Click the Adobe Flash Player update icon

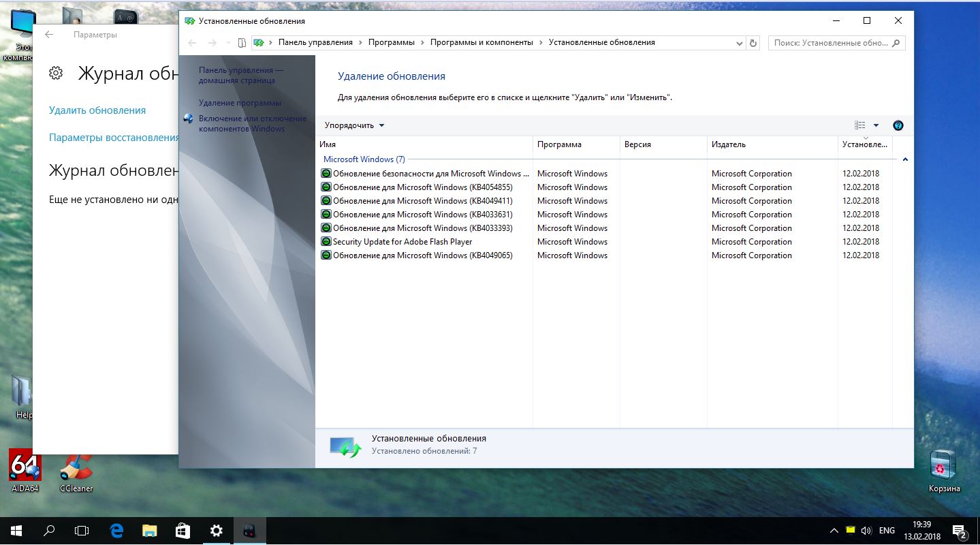tap(326, 242)
